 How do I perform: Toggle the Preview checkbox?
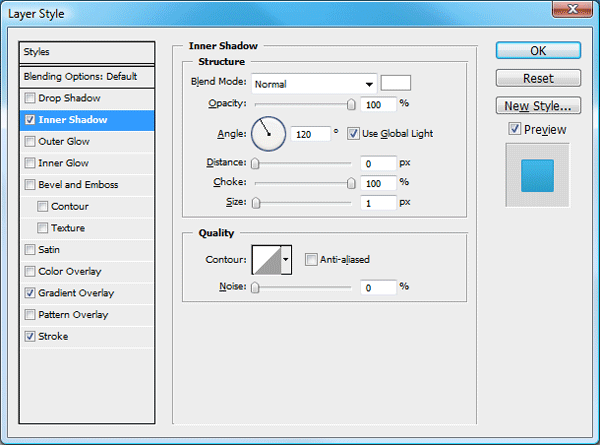[x=515, y=129]
